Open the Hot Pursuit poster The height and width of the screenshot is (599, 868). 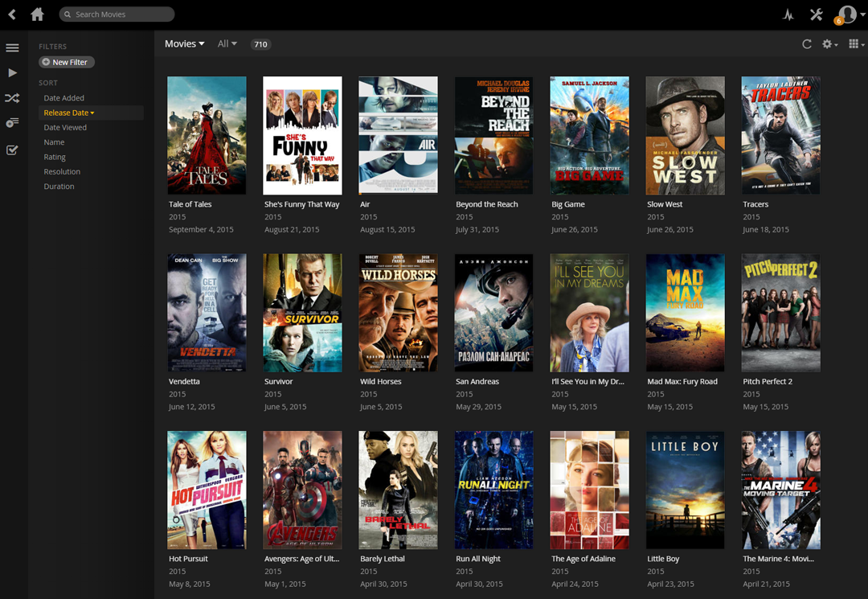tap(207, 490)
